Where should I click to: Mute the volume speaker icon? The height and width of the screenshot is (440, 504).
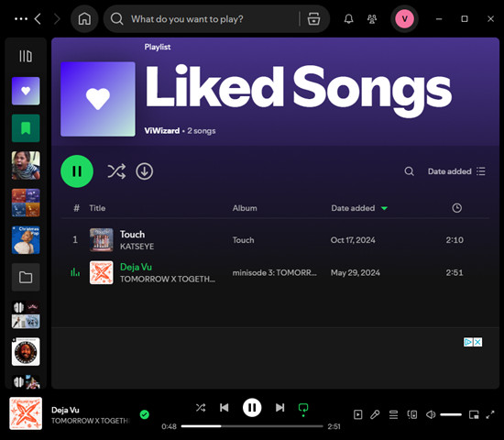pos(431,414)
